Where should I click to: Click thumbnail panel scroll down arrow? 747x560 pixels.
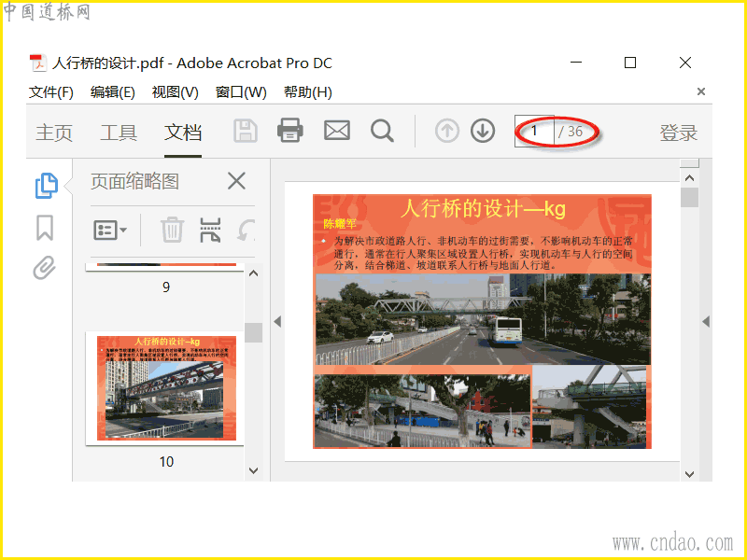253,470
